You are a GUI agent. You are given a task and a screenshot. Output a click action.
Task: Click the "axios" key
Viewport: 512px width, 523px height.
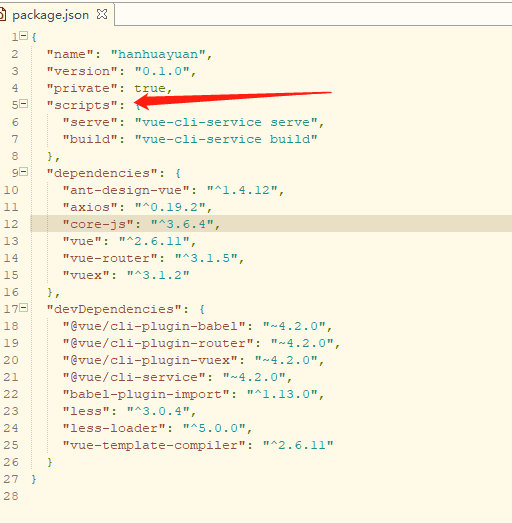90,207
